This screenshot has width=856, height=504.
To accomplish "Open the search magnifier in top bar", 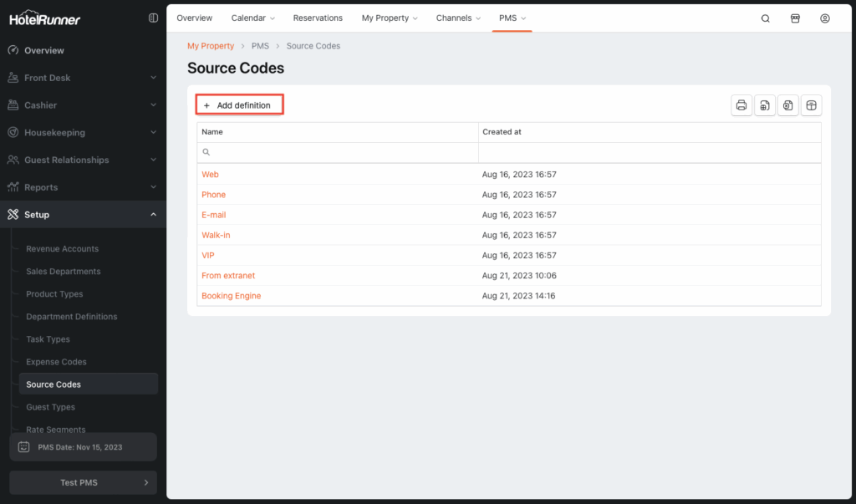I will point(765,18).
